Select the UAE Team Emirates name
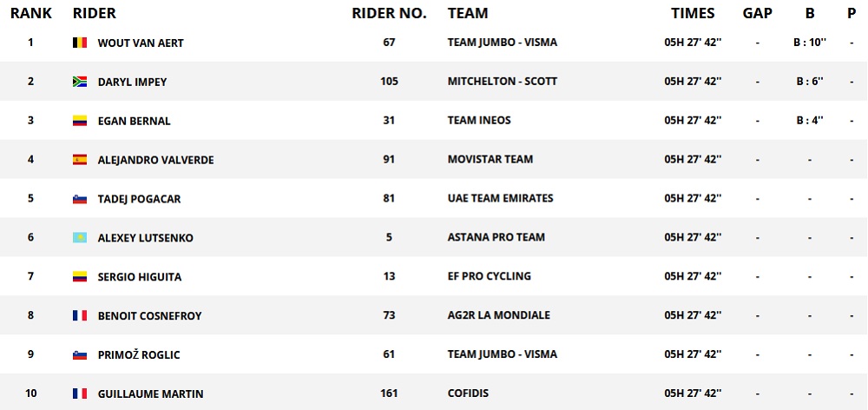The height and width of the screenshot is (410, 868). [500, 198]
